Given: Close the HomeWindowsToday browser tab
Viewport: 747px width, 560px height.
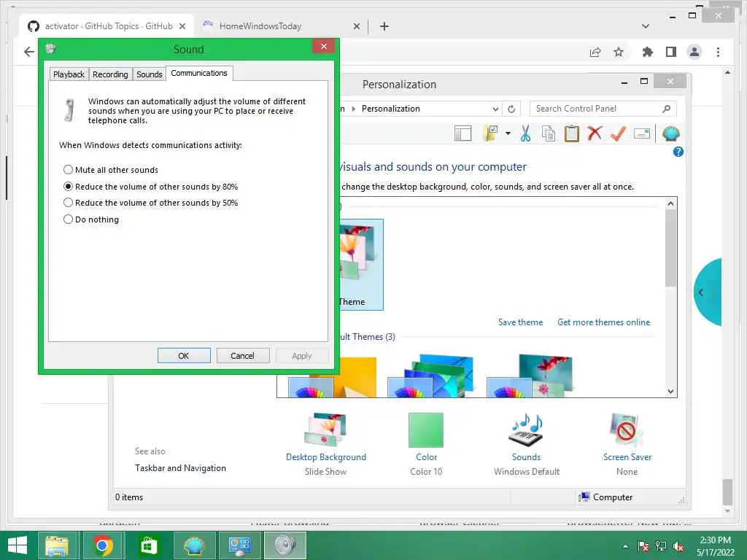Looking at the screenshot, I should click(356, 27).
